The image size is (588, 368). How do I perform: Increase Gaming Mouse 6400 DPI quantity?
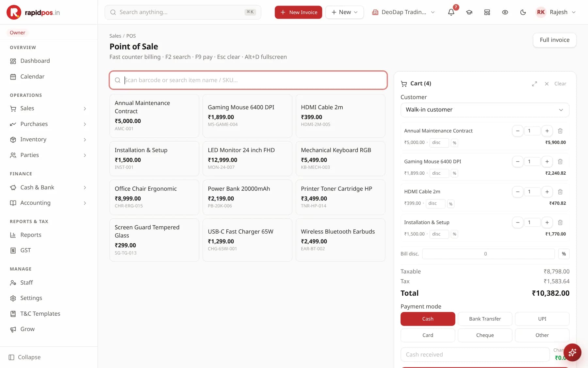pyautogui.click(x=547, y=162)
